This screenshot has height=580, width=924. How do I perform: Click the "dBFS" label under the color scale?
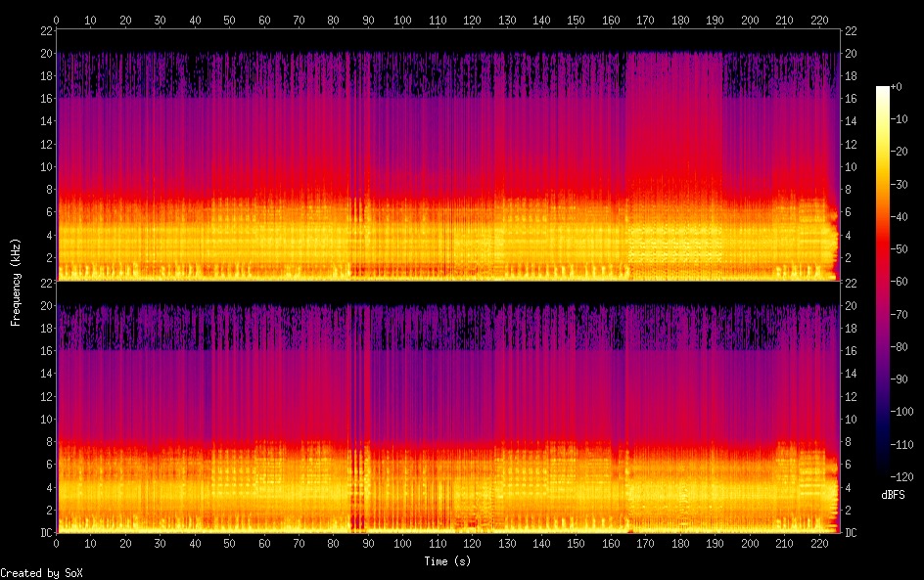pyautogui.click(x=893, y=495)
